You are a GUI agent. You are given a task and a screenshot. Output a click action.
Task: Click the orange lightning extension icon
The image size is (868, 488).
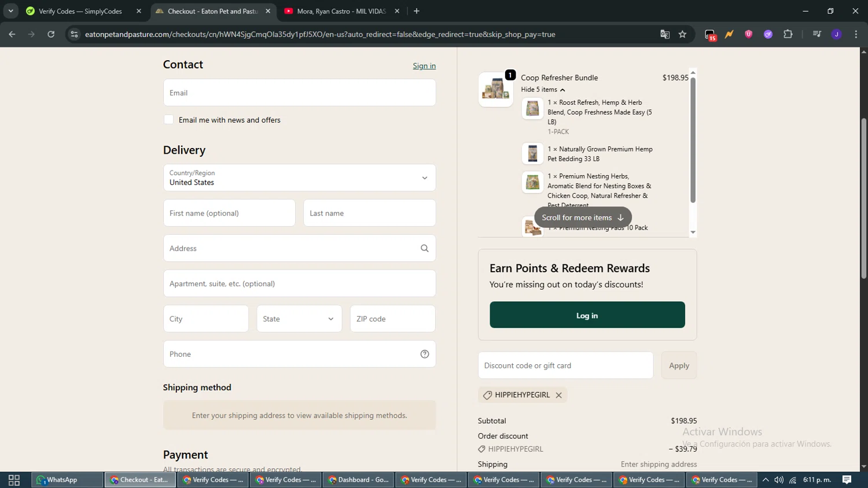(729, 34)
